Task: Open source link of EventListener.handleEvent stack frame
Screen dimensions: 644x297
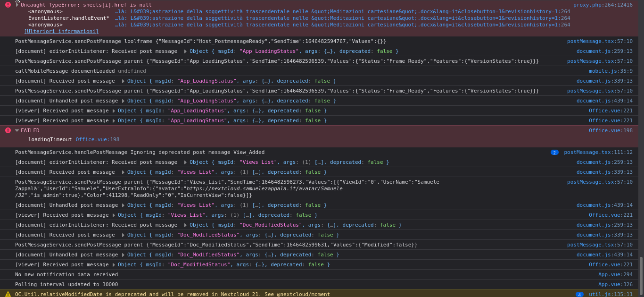Action: click(342, 18)
